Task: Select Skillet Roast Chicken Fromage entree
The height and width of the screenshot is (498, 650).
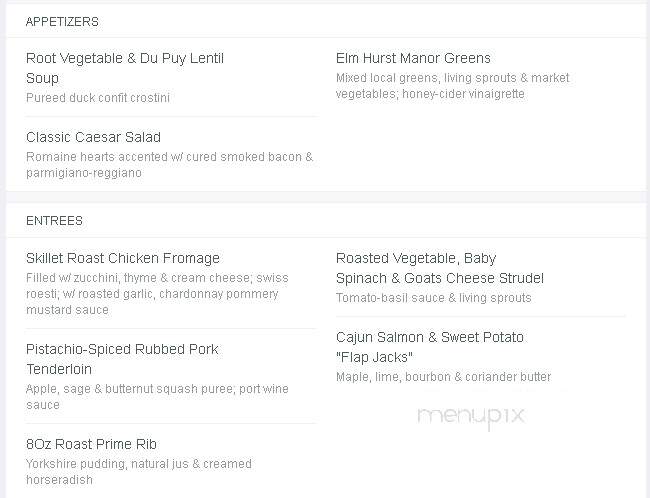Action: [123, 258]
